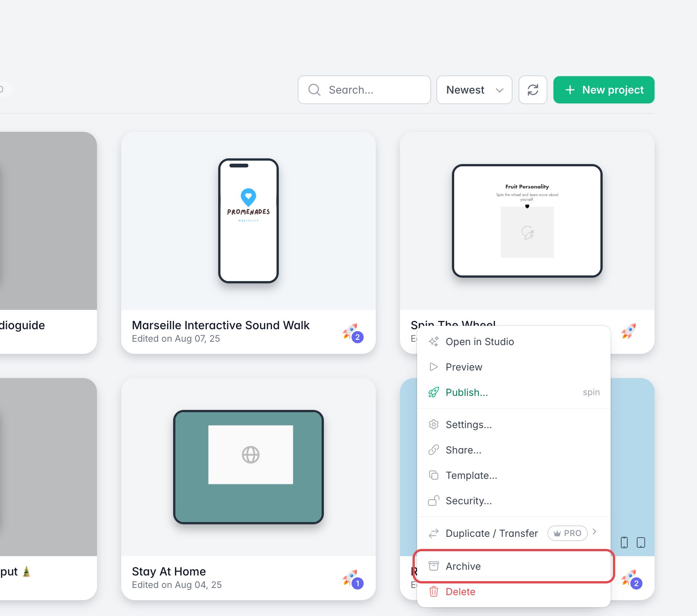The width and height of the screenshot is (697, 616).
Task: Expand Duplicate / Transfer submenu chevron
Action: point(595,532)
